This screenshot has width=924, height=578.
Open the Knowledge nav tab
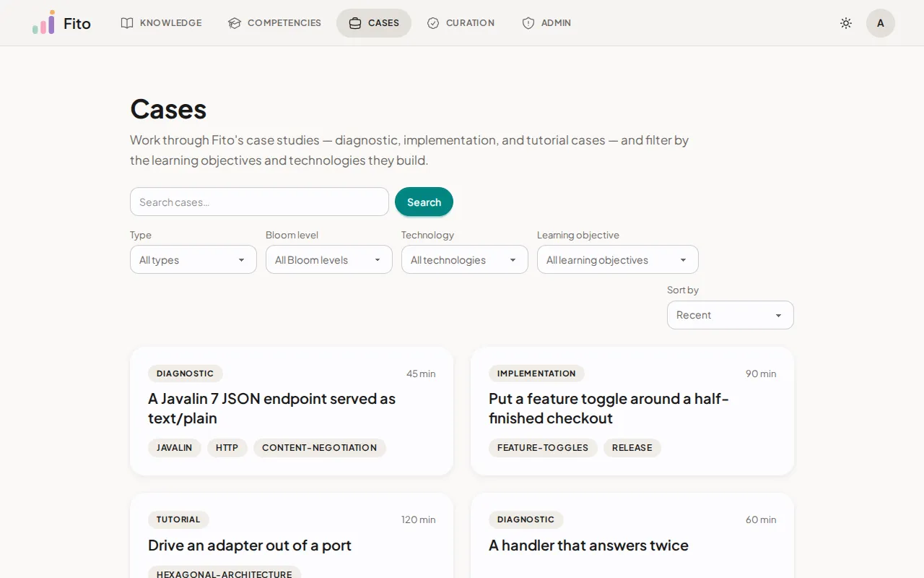pos(162,23)
